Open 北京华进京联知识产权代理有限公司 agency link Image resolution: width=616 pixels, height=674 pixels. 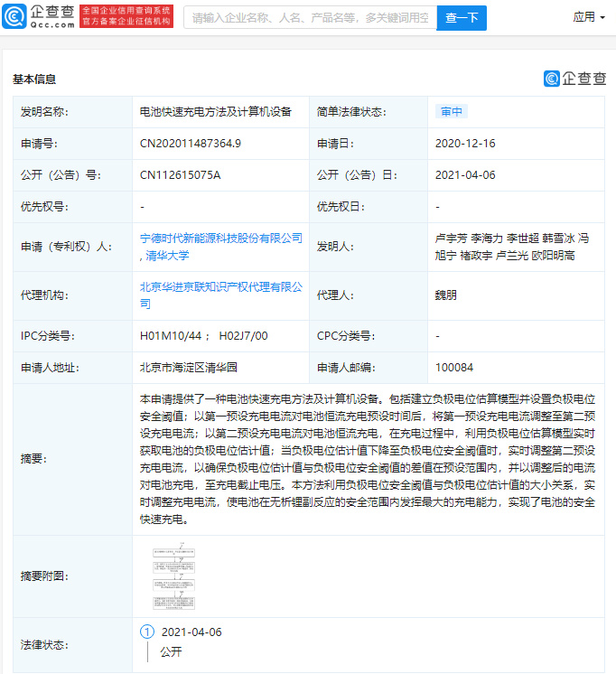point(221,286)
